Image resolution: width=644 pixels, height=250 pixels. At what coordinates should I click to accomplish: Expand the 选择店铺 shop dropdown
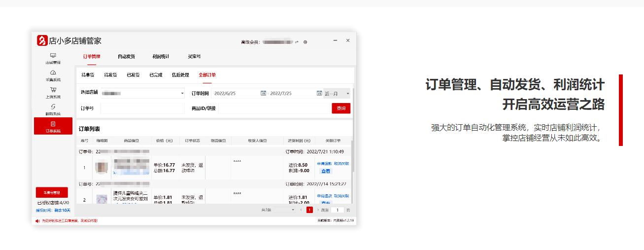pos(142,93)
